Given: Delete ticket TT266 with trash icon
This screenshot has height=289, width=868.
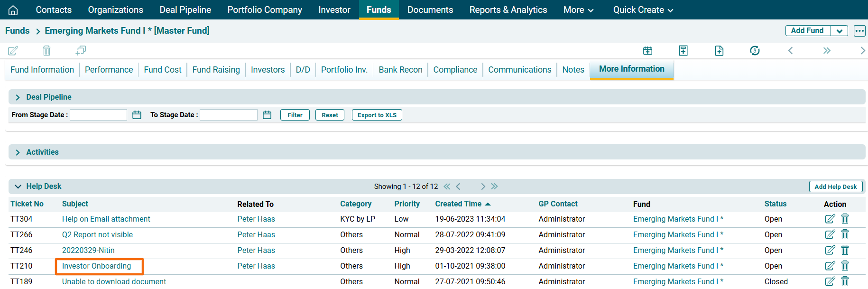Looking at the screenshot, I should point(845,234).
